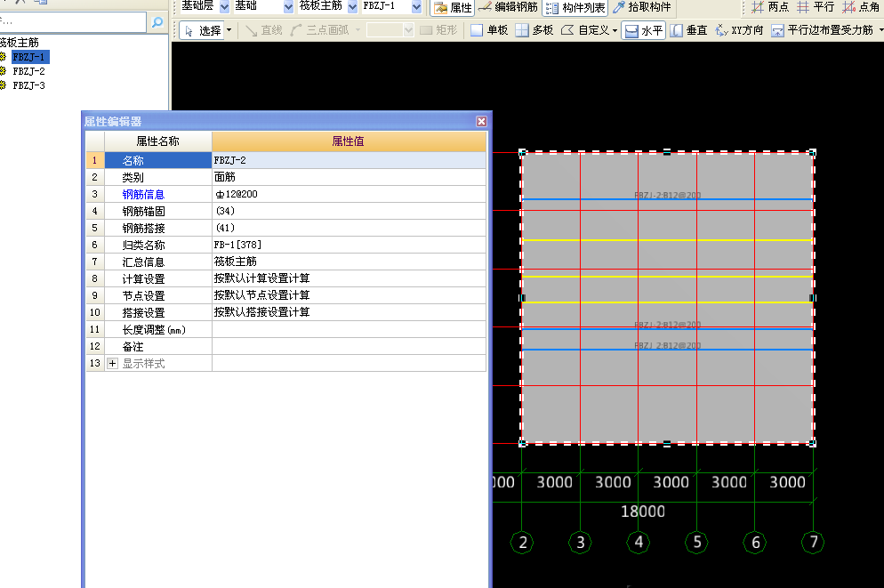Expand the 显示样式 row plus icon
884x588 pixels.
pyautogui.click(x=112, y=364)
